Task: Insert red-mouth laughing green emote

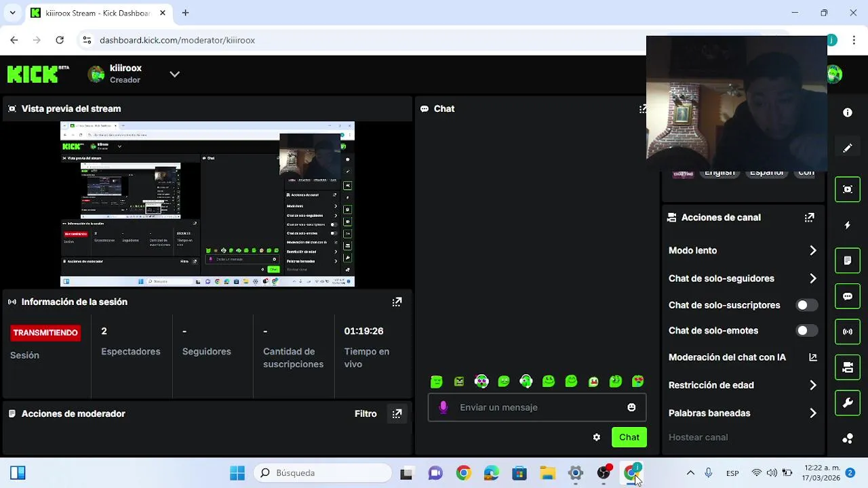Action: click(x=593, y=382)
